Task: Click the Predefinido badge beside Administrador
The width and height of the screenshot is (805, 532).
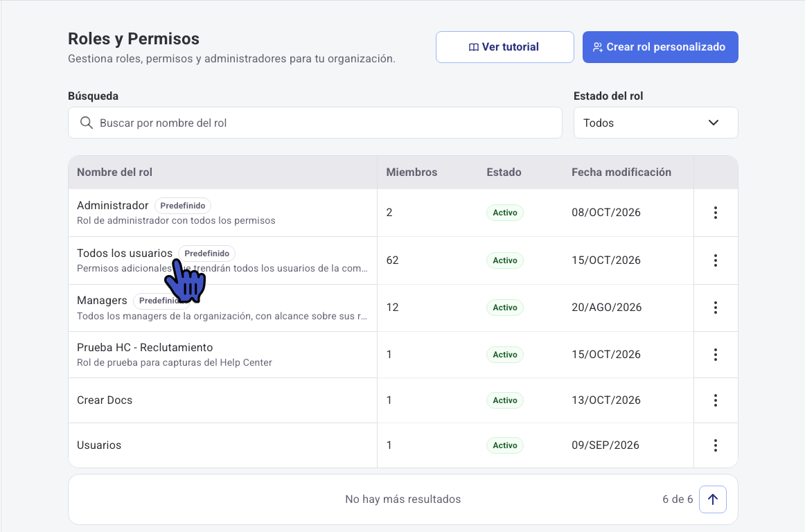Action: [x=183, y=206]
